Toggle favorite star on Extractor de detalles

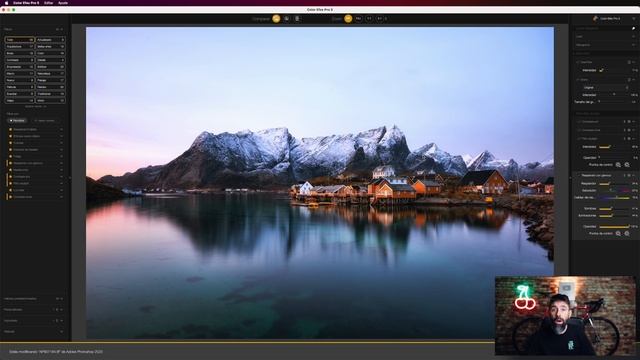coord(10,150)
